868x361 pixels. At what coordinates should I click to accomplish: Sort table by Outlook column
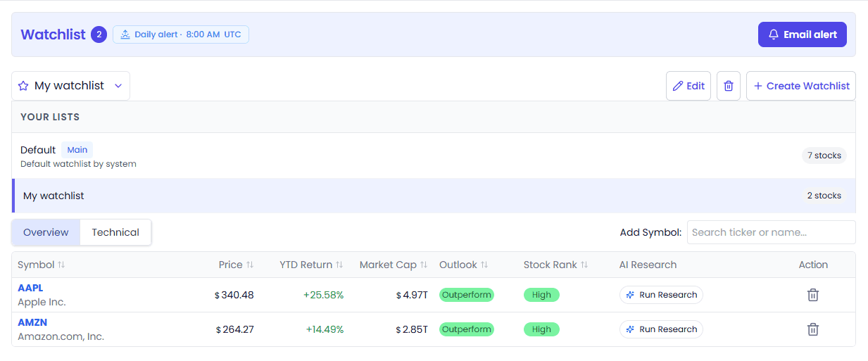(x=464, y=265)
